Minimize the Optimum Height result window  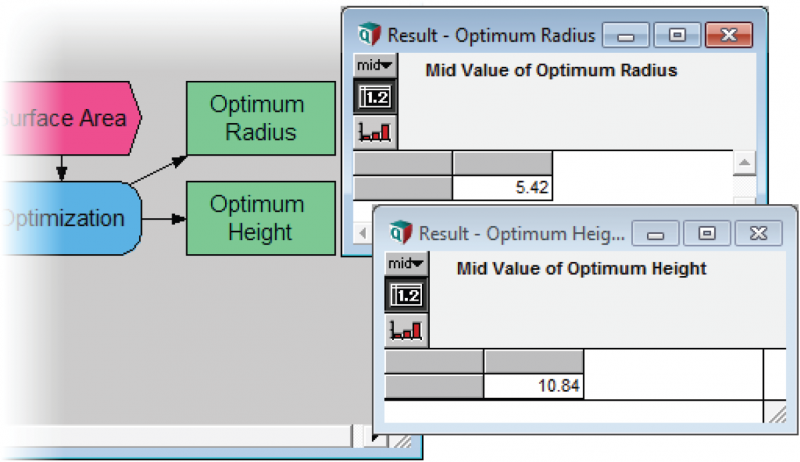pos(656,234)
